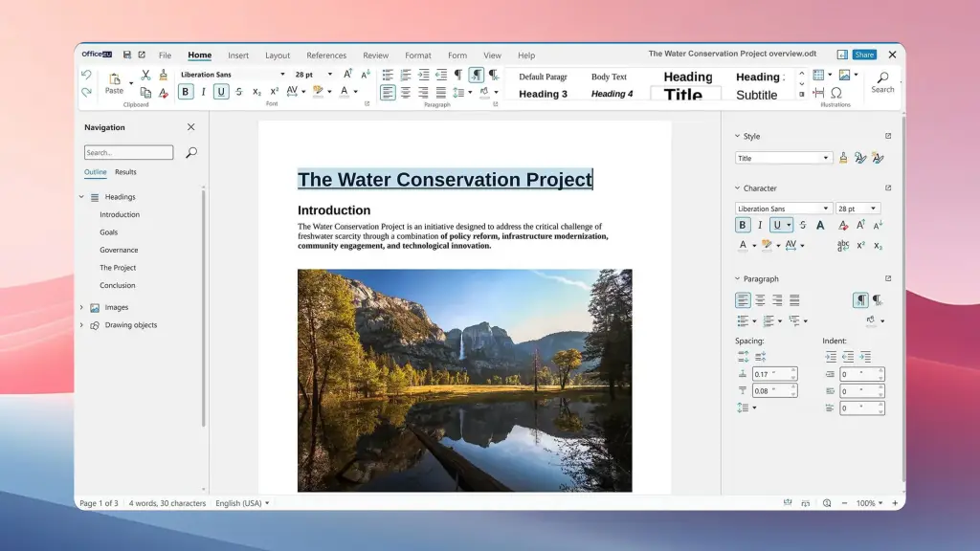Screen dimensions: 980x551
Task: Toggle Italic in the sidebar Character section
Action: click(761, 225)
